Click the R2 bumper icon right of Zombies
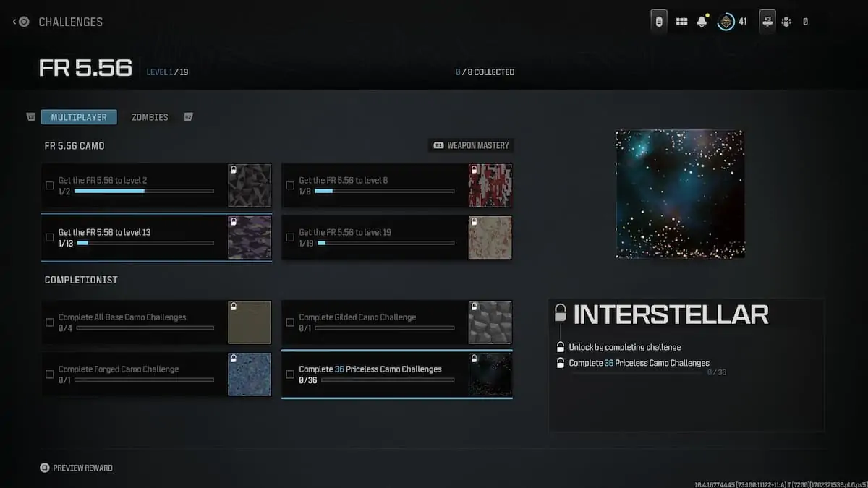The width and height of the screenshot is (868, 488). (188, 117)
